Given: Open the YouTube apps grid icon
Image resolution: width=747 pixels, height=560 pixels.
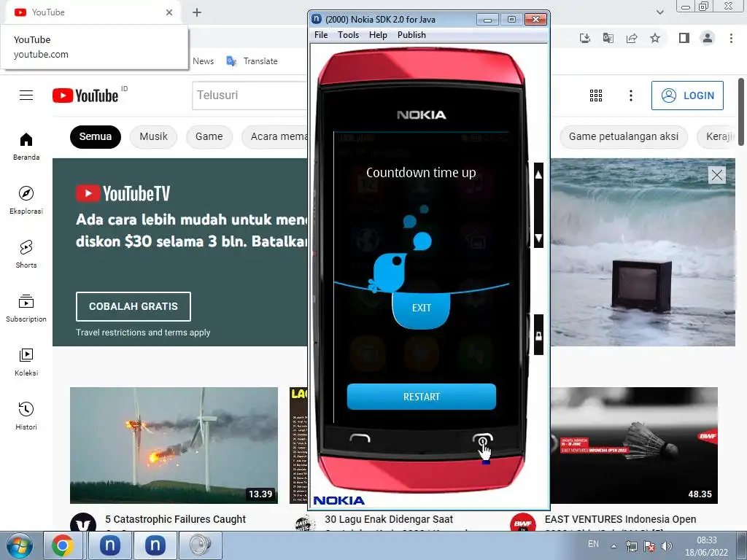Looking at the screenshot, I should pyautogui.click(x=596, y=96).
